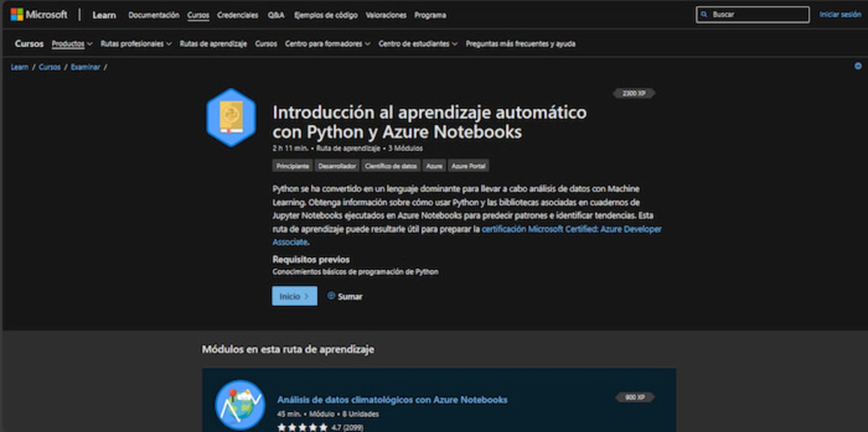This screenshot has width=868, height=432.
Task: Open Documentación in top navigation
Action: [x=154, y=15]
